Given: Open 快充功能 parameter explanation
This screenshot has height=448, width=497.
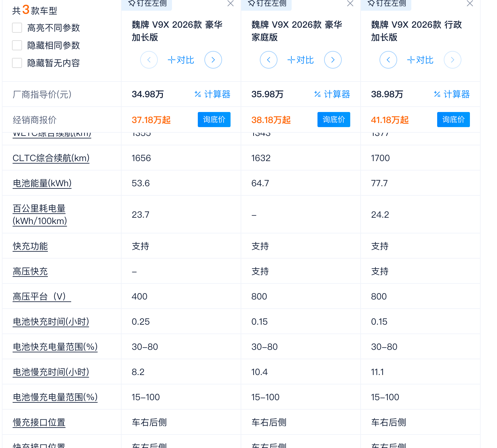Looking at the screenshot, I should pos(30,246).
